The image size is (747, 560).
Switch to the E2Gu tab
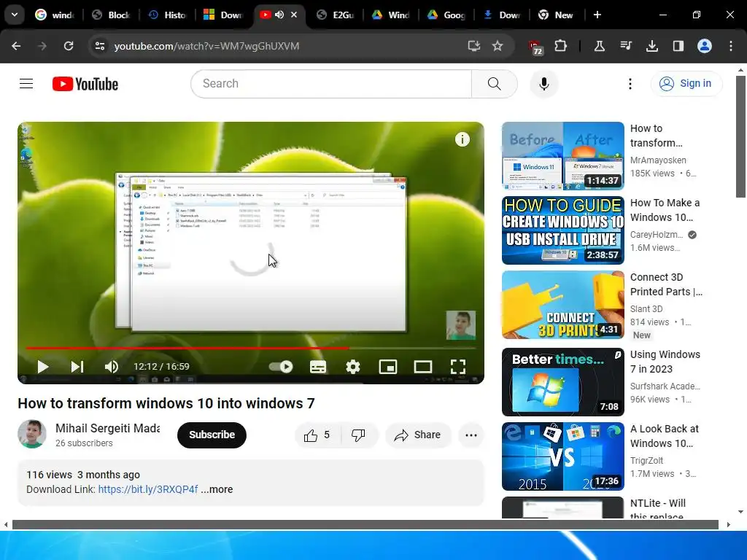click(x=336, y=15)
